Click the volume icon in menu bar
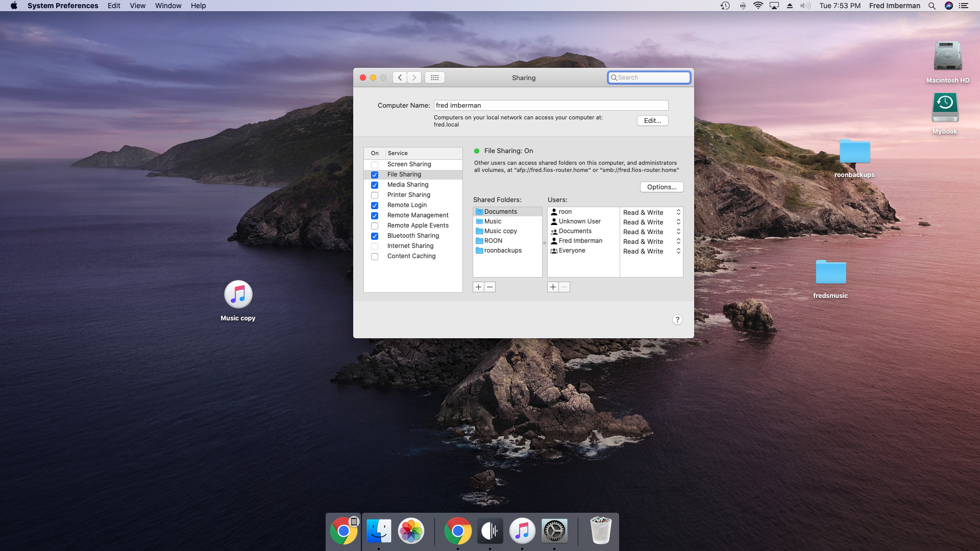The height and width of the screenshot is (551, 980). [805, 6]
